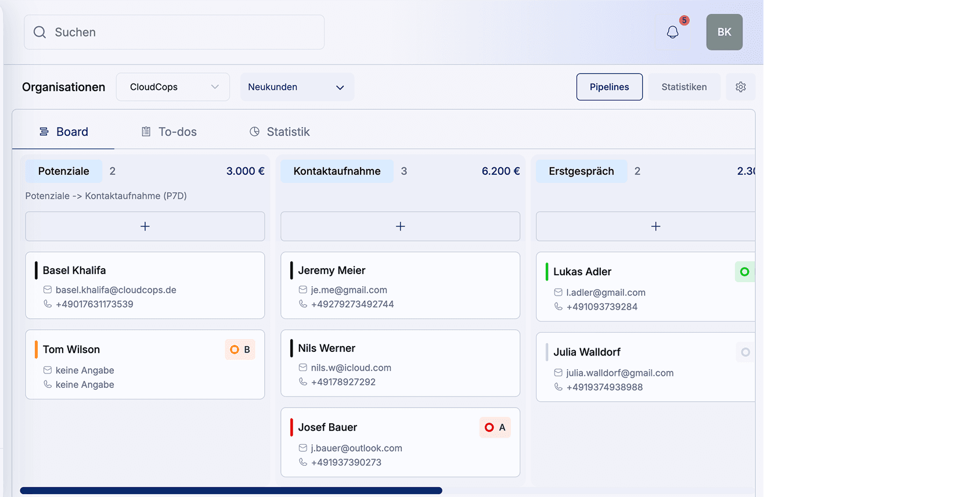Viewport: 980px width, 497px height.
Task: Toggle Tom Wilson's B priority badge
Action: click(x=240, y=350)
